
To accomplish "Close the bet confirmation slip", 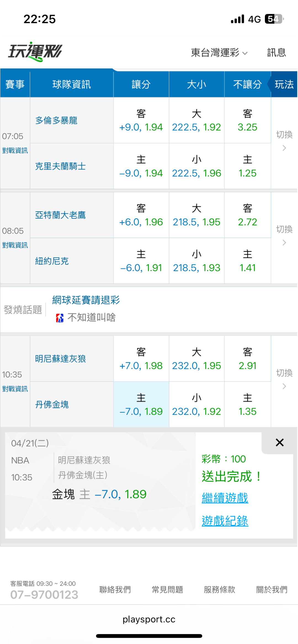I will (280, 443).
